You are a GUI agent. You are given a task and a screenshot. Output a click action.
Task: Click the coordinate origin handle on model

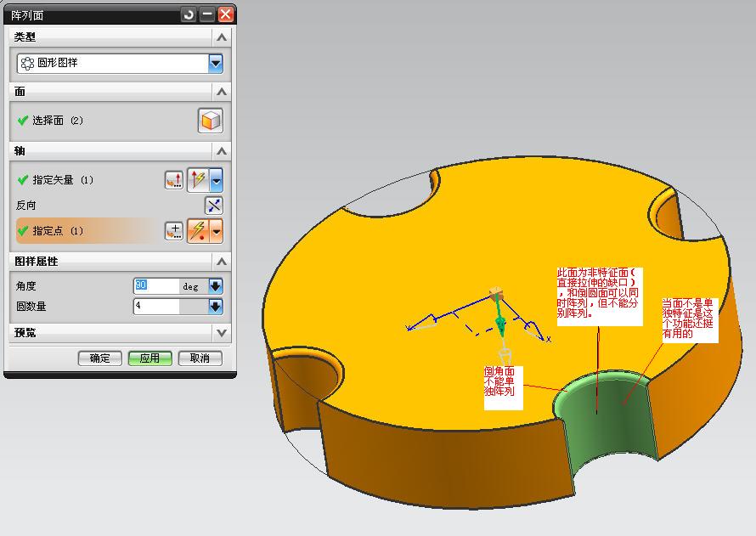pos(495,292)
